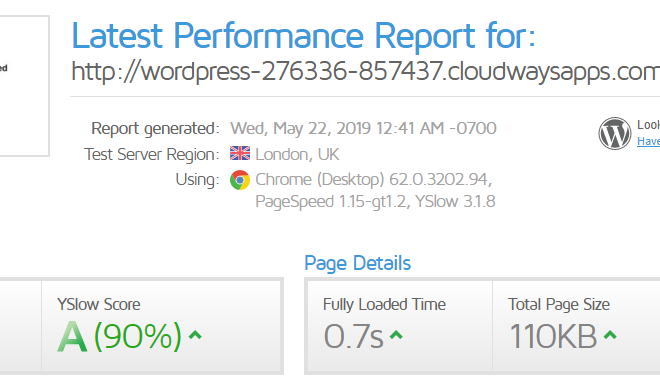Viewport: 660px width, 390px height.
Task: Follow the blue link beside WordPress logo
Action: click(x=648, y=141)
